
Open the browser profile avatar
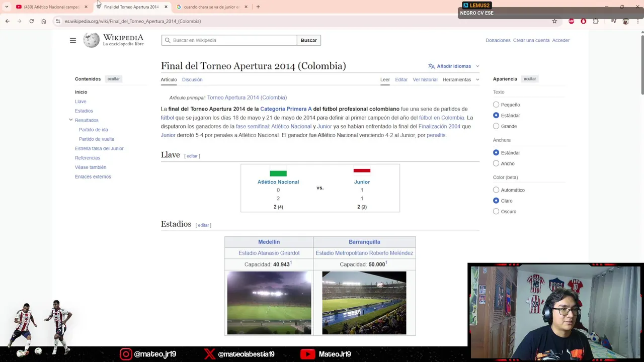(625, 21)
